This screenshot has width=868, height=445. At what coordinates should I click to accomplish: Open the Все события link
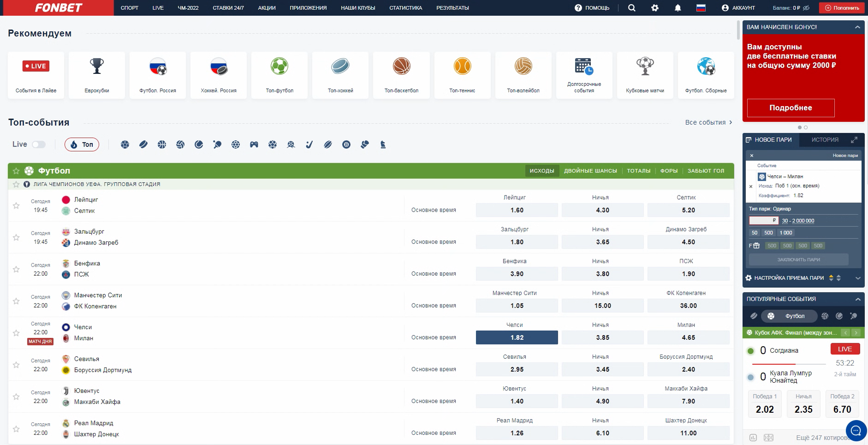tap(708, 122)
